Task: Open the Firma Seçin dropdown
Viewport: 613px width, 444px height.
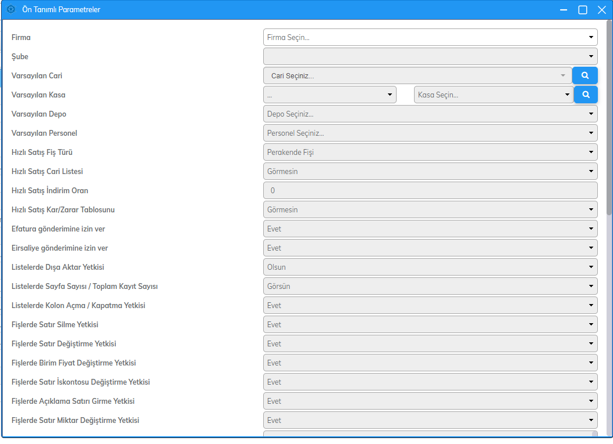Action: (430, 37)
